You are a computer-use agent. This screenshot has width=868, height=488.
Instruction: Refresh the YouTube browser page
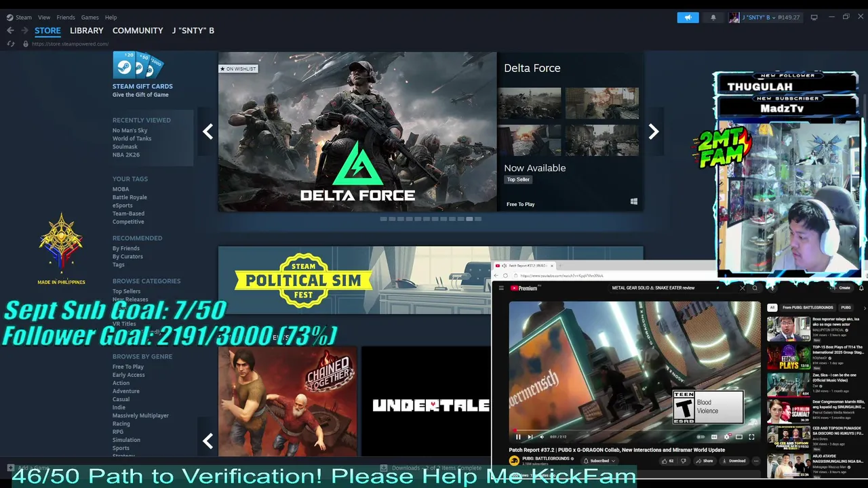(x=505, y=276)
